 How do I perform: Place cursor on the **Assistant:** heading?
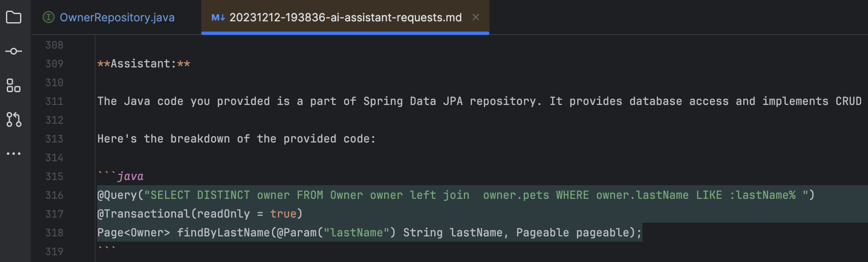(x=144, y=64)
